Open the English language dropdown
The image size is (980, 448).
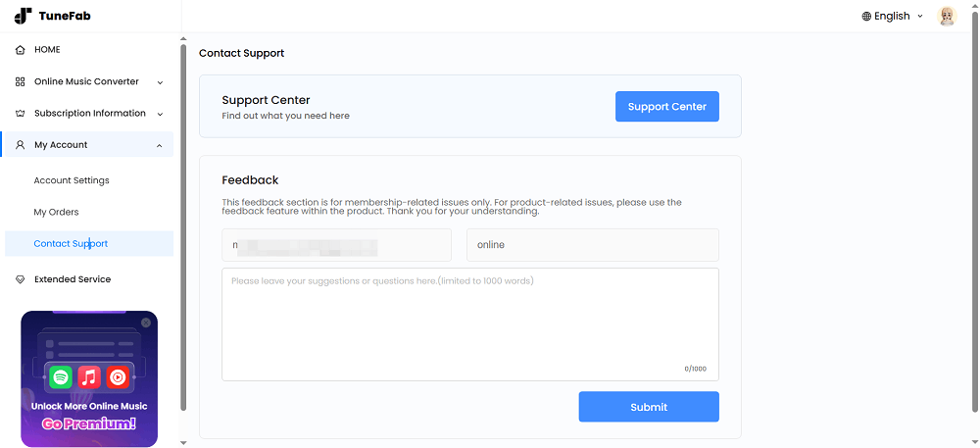coord(893,17)
